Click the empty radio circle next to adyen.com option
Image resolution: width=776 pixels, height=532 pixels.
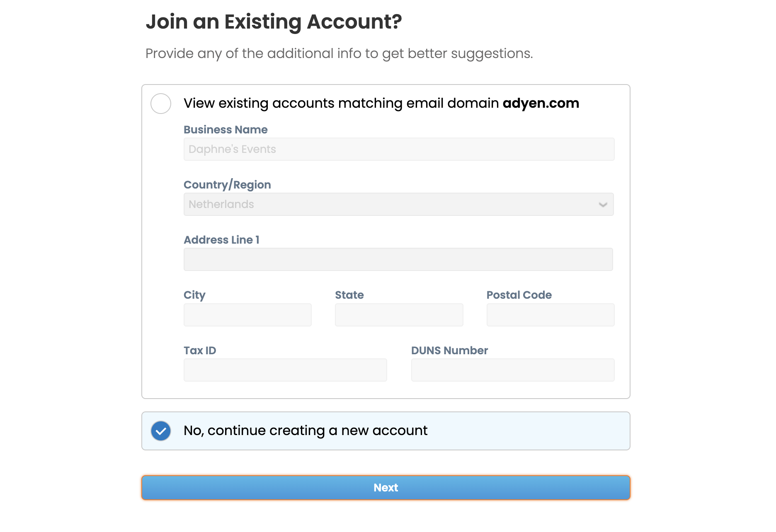click(161, 104)
